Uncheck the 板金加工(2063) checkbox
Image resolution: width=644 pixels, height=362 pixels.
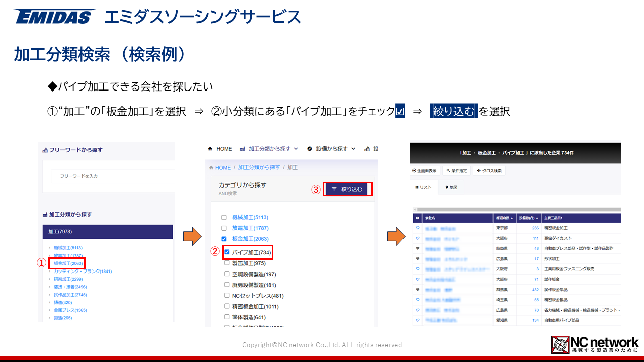tap(224, 239)
